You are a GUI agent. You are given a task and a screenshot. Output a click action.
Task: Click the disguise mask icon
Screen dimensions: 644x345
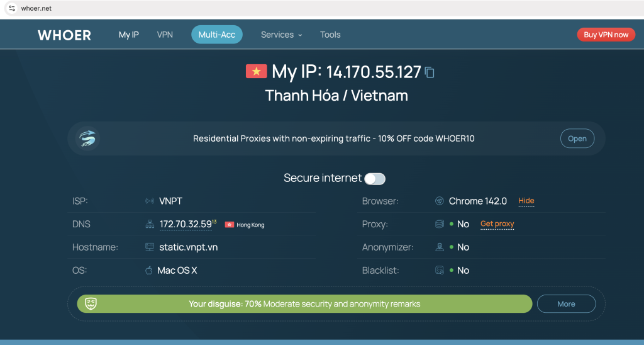coord(91,303)
